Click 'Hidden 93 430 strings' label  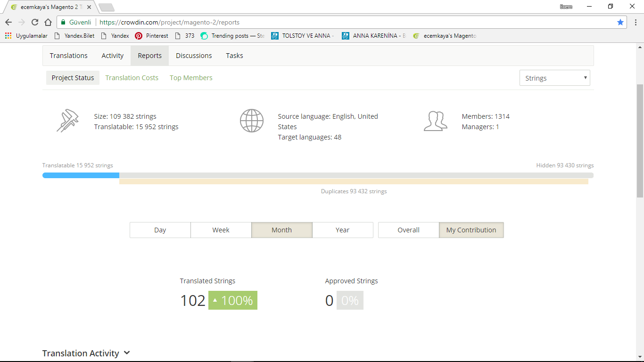[x=565, y=165]
